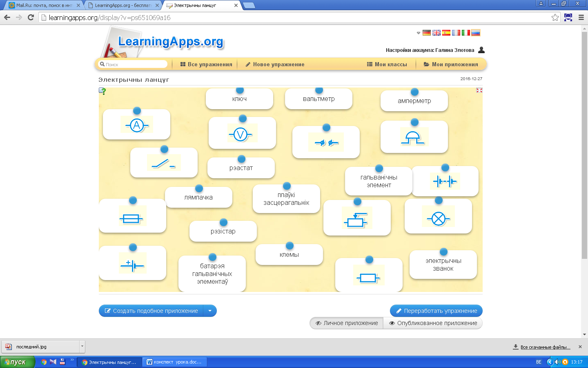Open the help question mark icon
The height and width of the screenshot is (368, 588).
102,91
